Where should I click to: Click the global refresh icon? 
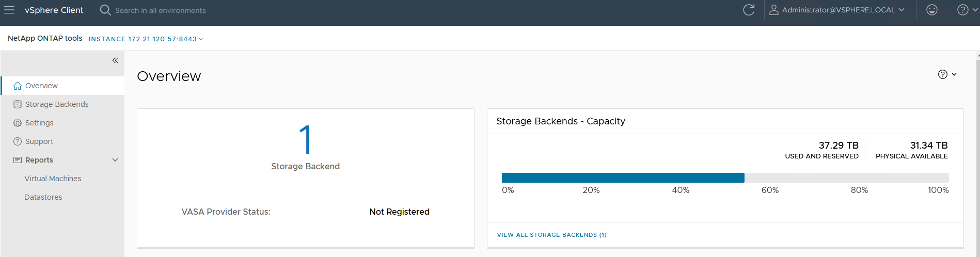(749, 10)
